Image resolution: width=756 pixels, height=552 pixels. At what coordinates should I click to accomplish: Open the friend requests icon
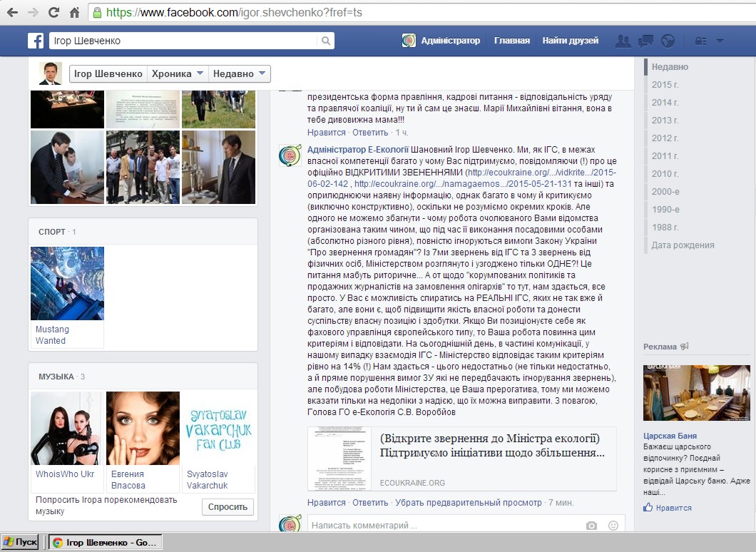(x=623, y=41)
